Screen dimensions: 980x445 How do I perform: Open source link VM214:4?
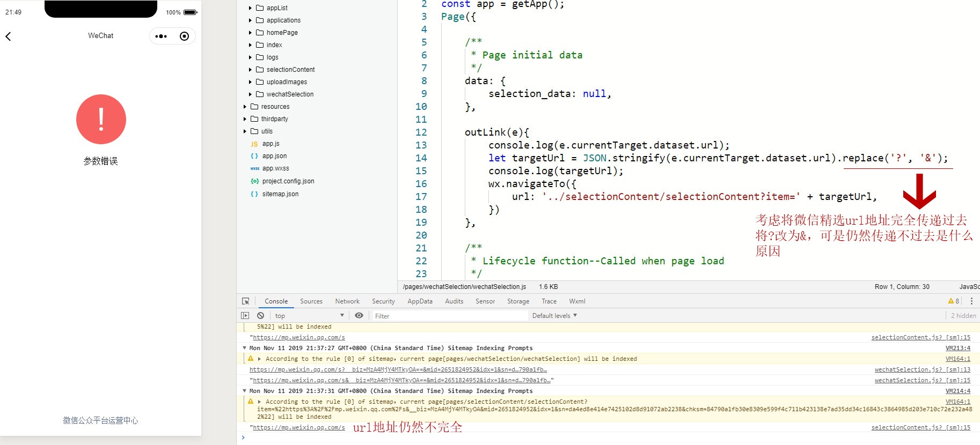tap(958, 391)
